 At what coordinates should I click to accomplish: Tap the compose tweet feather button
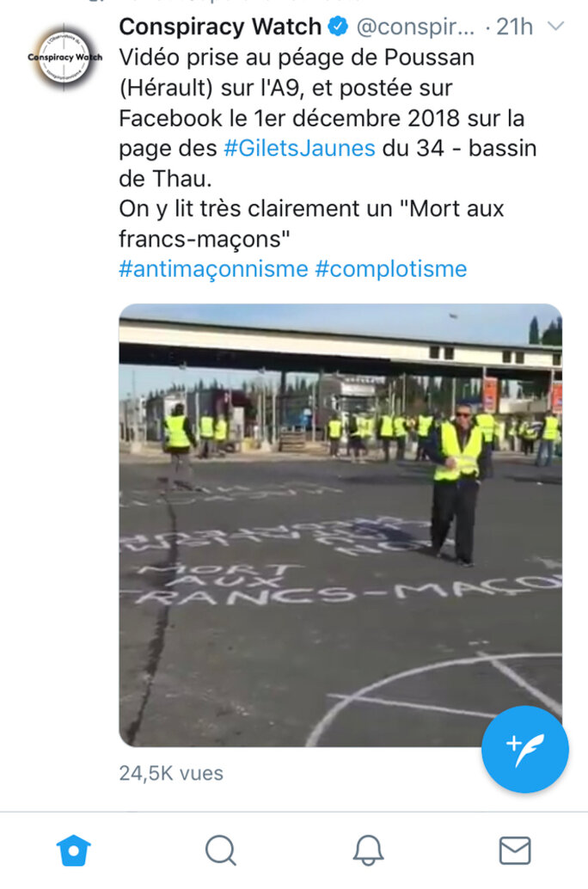525,750
